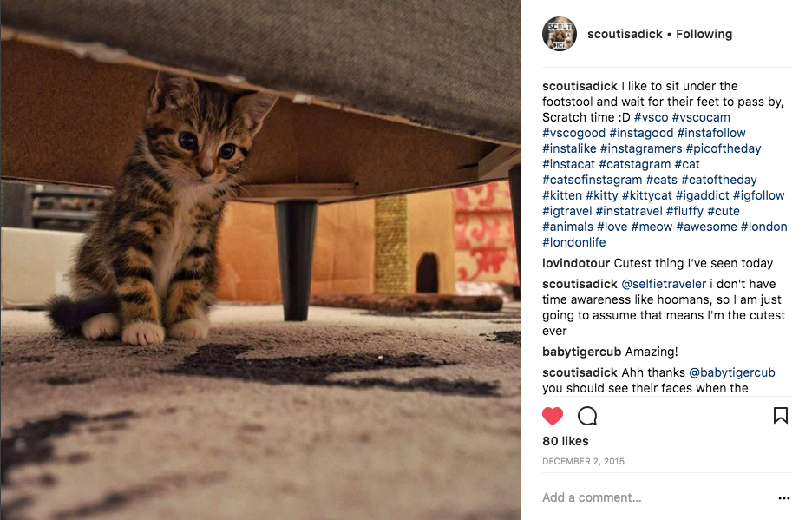Open lovindotour commenter profile

tap(576, 263)
